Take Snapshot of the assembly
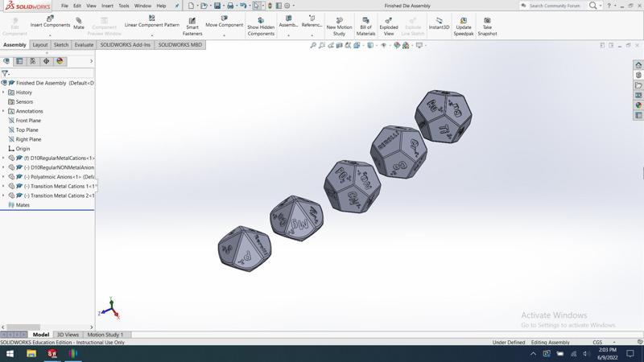644x362 pixels. coord(487,27)
